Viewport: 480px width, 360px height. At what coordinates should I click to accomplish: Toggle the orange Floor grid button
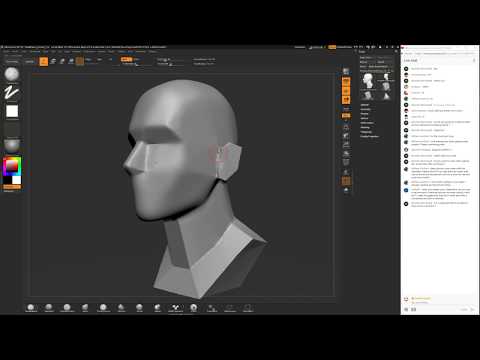pyautogui.click(x=346, y=90)
